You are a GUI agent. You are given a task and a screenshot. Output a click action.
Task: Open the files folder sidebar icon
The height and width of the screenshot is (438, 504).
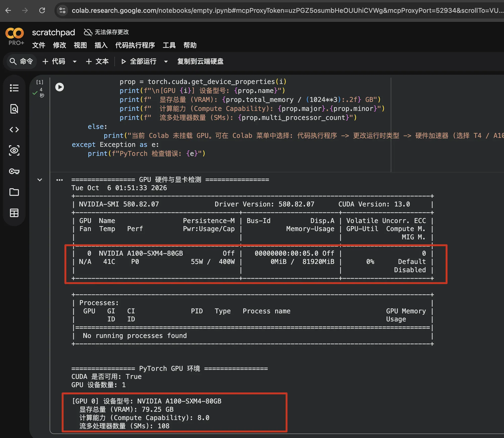tap(14, 192)
